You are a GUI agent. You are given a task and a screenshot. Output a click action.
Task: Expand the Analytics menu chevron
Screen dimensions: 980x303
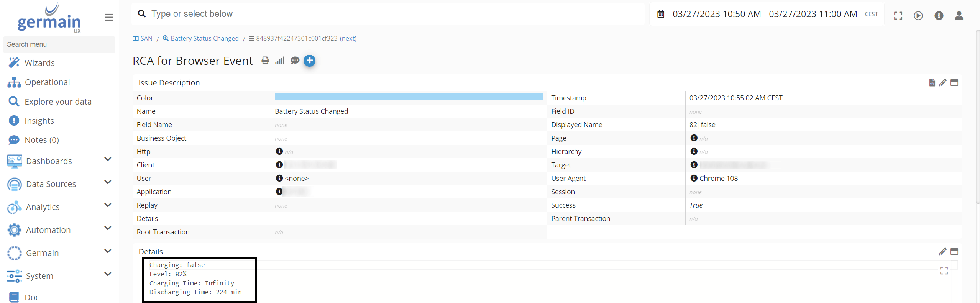pos(108,205)
